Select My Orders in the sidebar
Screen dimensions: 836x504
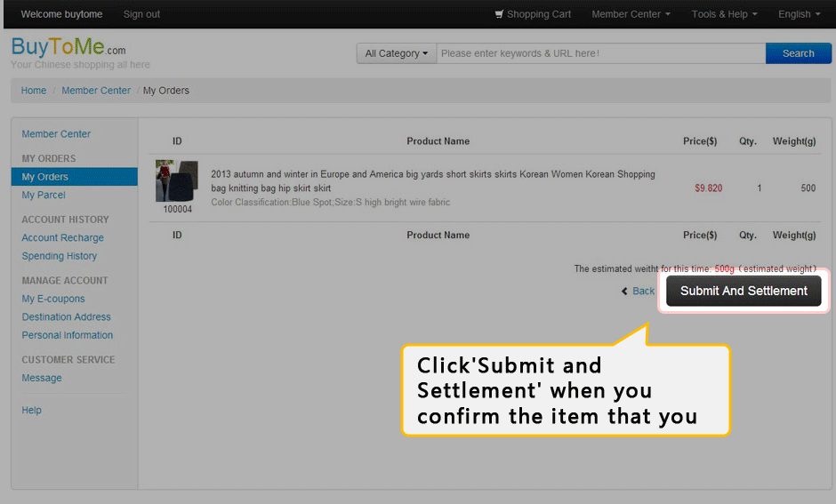tap(45, 177)
